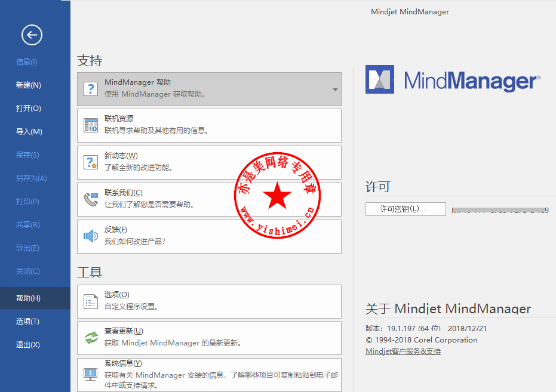Open the 反馈(F) entry
The width and height of the screenshot is (556, 392).
[209, 236]
